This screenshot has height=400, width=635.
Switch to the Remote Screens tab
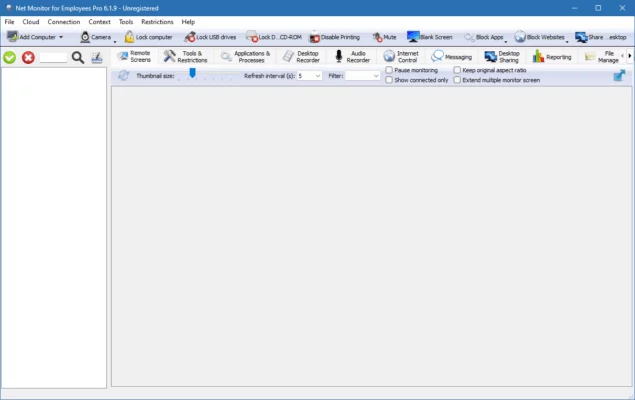[x=134, y=56]
